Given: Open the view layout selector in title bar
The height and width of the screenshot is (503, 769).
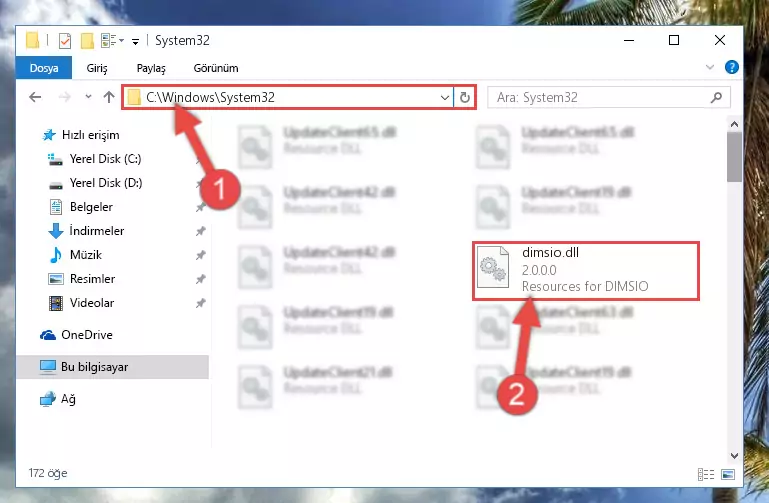Looking at the screenshot, I should (112, 41).
